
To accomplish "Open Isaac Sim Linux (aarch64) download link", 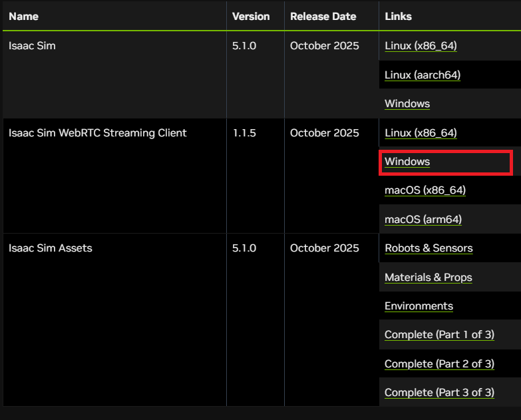I will [423, 75].
